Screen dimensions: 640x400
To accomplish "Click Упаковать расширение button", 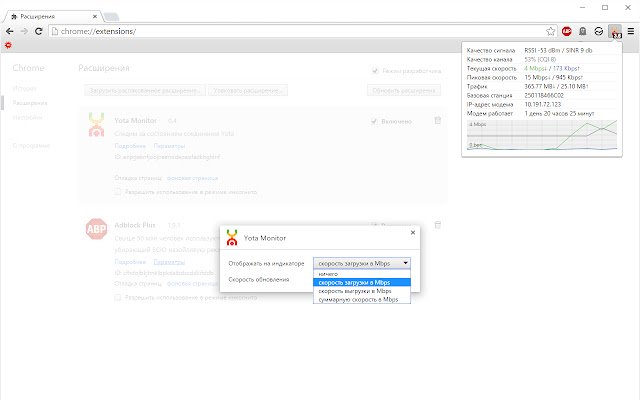I will [248, 90].
